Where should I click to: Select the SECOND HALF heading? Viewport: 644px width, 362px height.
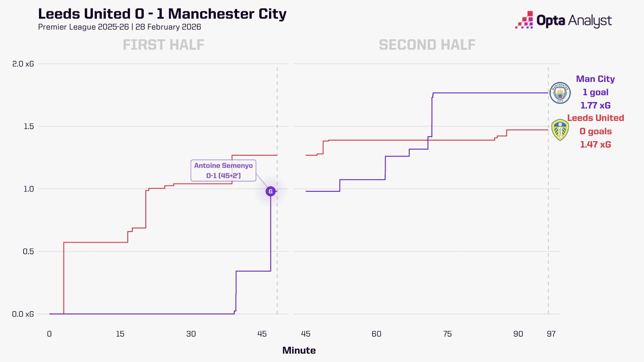[427, 45]
